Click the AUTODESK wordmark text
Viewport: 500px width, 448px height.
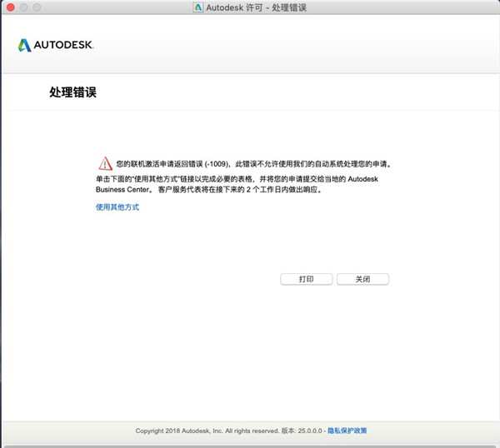[64, 45]
